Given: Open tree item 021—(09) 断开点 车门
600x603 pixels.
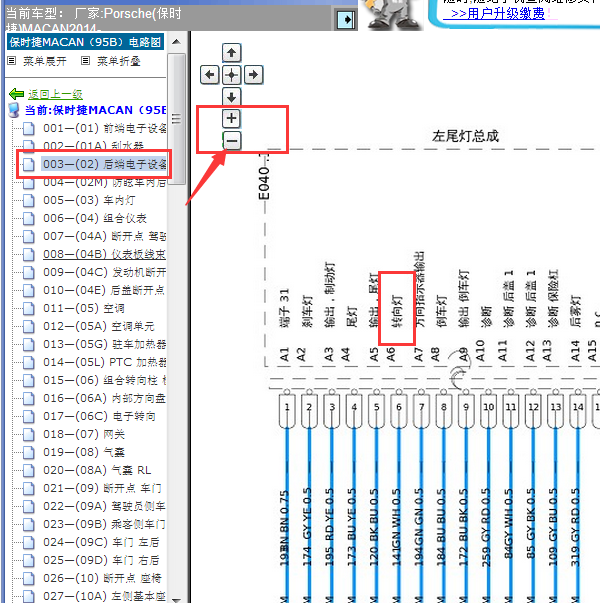Looking at the screenshot, I should point(102,488).
